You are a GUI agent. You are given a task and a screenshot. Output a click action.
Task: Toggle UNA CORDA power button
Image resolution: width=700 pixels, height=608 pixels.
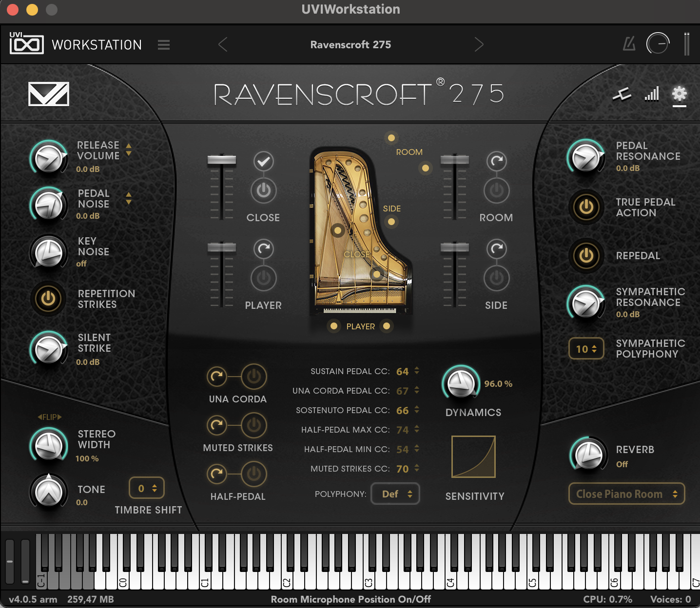click(x=254, y=377)
